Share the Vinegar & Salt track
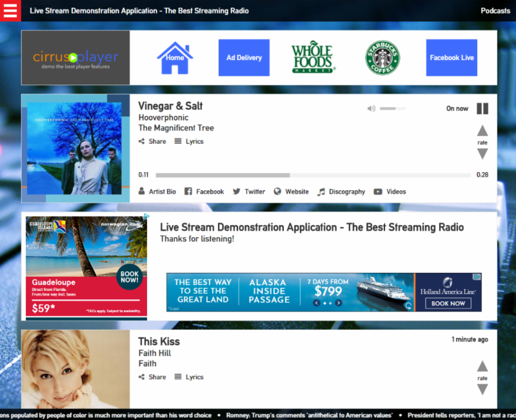The image size is (516, 420). coord(152,141)
